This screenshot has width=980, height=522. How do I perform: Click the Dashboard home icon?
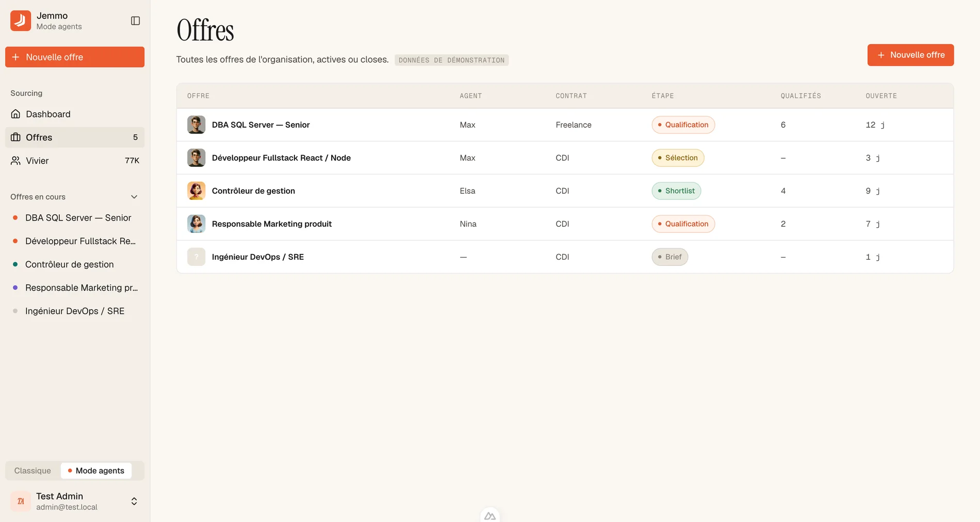pyautogui.click(x=16, y=114)
